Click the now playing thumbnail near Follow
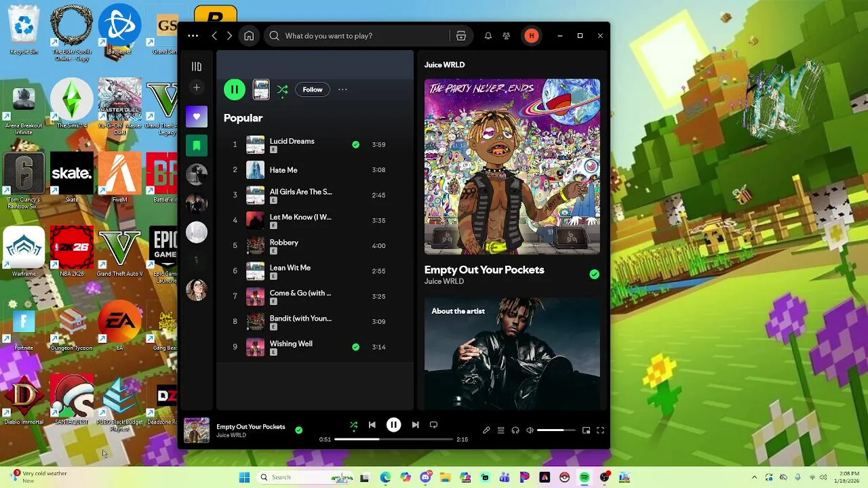Viewport: 868px width, 488px height. 261,89
